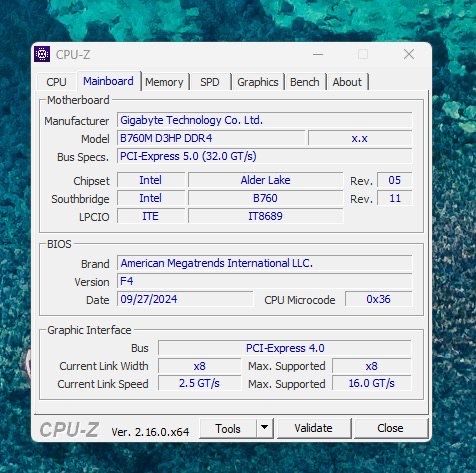Select BIOS brand American Megatrends International LLC.

[264, 263]
